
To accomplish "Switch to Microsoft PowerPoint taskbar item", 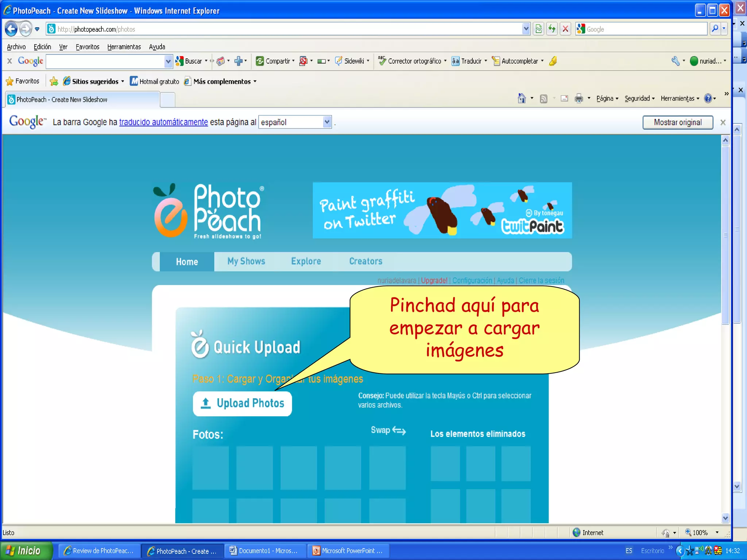I will pos(349,551).
